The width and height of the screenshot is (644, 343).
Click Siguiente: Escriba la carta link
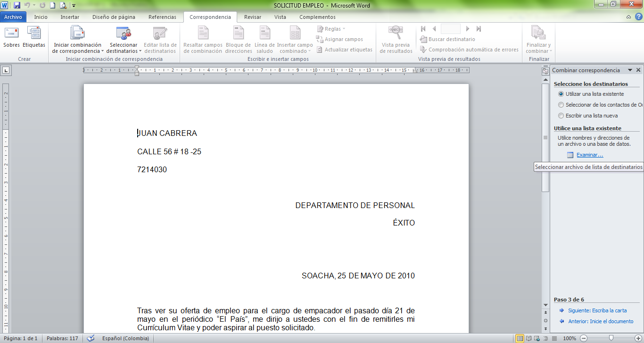pos(597,310)
